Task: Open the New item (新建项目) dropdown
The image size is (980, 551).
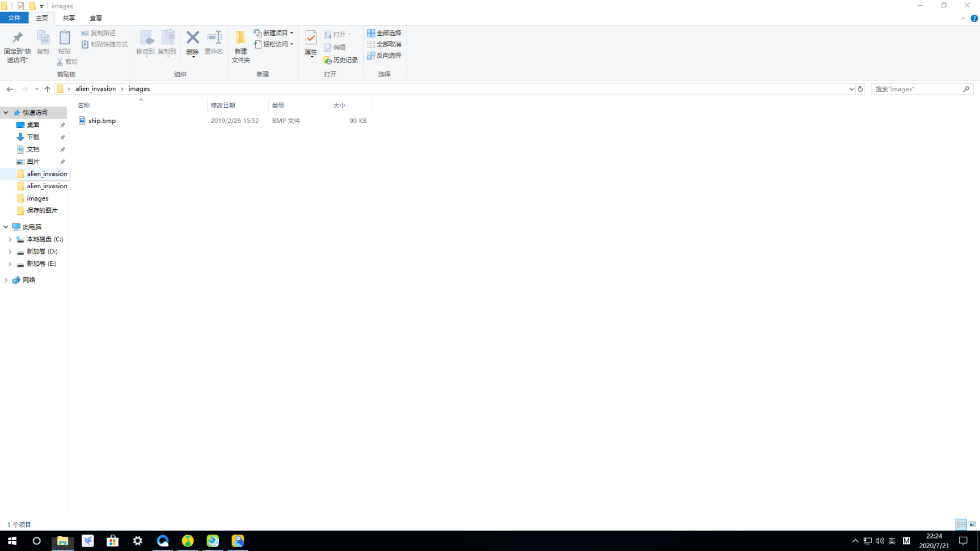Action: (x=273, y=33)
